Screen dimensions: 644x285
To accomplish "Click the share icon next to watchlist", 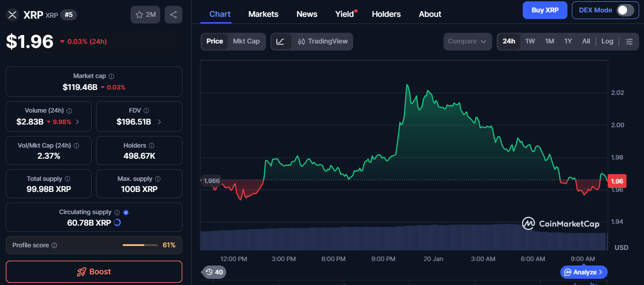I will click(x=173, y=15).
